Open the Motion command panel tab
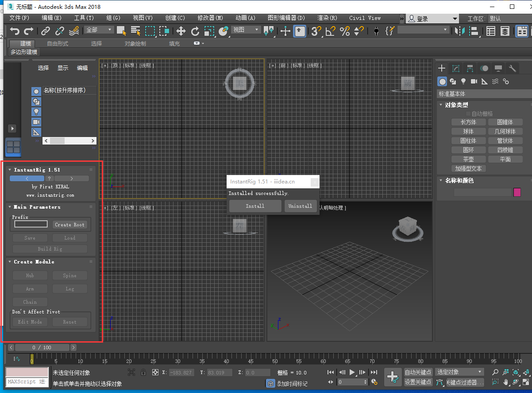Image resolution: width=532 pixels, height=393 pixels. [484, 68]
